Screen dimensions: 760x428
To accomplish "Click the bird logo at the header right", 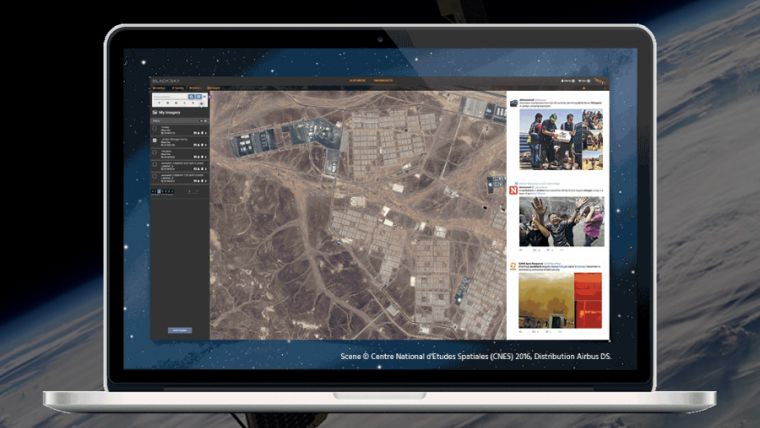I will 600,82.
